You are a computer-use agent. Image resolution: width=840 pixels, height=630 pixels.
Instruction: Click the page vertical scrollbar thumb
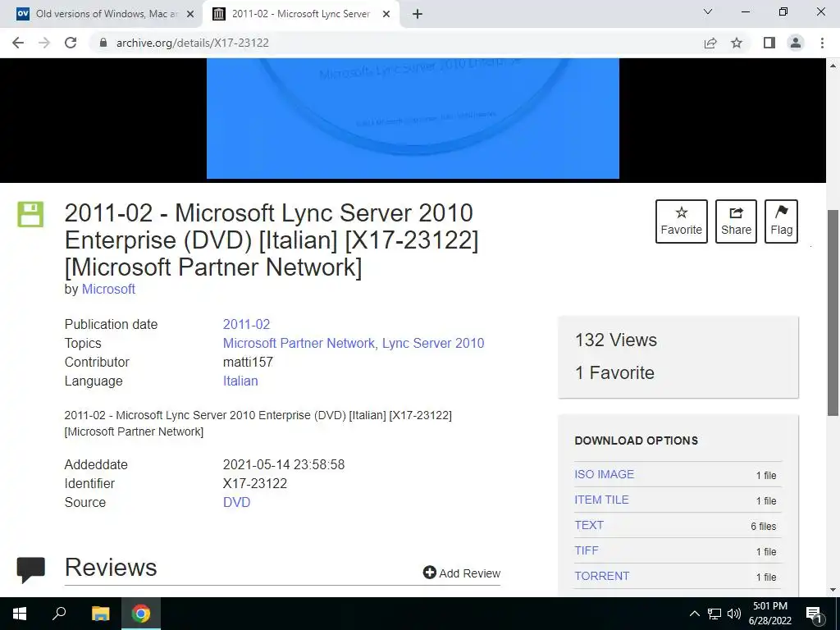(833, 313)
